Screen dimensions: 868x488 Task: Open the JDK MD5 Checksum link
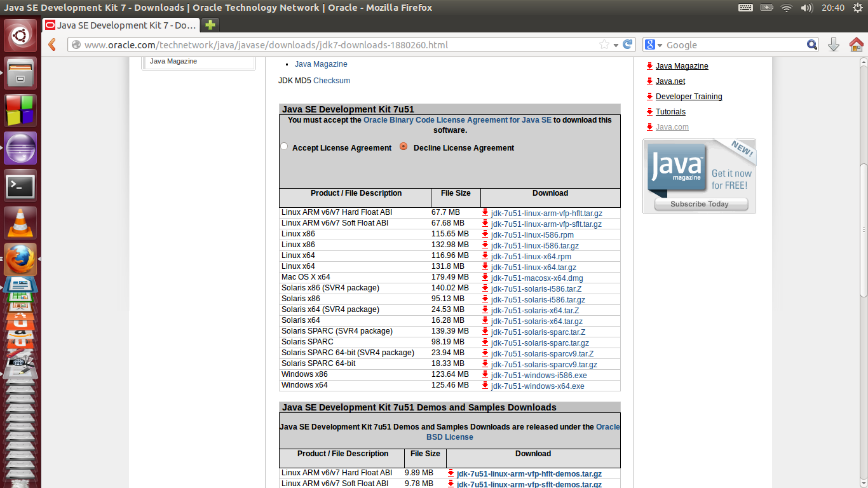(x=332, y=81)
